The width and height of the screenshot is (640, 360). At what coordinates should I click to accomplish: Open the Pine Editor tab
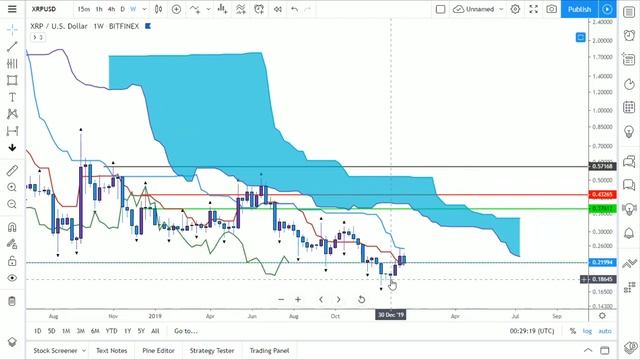click(x=158, y=351)
